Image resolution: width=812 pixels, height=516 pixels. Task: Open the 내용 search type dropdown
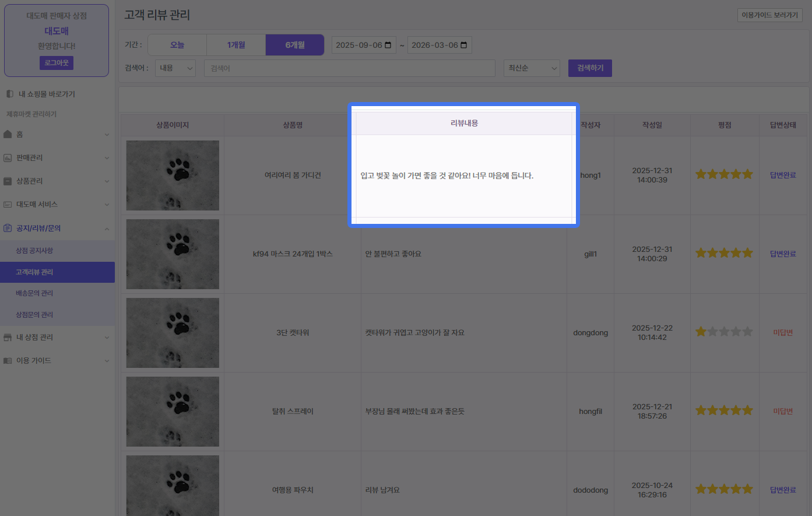point(175,68)
